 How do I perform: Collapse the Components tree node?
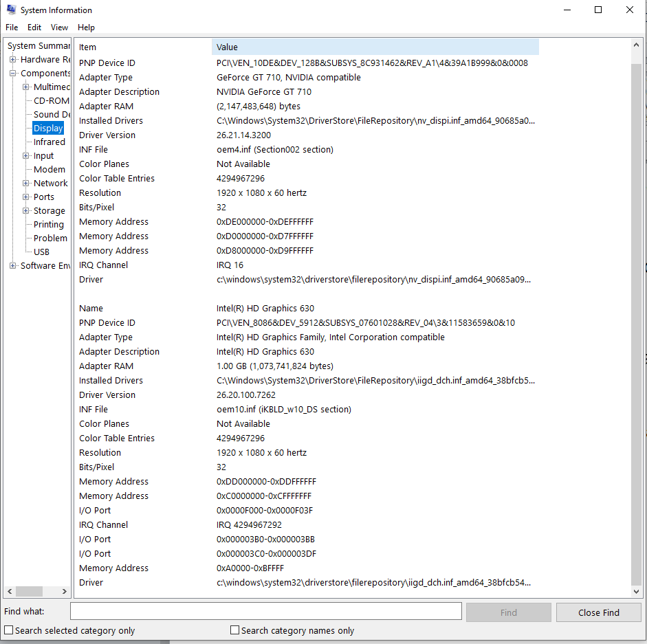click(13, 74)
